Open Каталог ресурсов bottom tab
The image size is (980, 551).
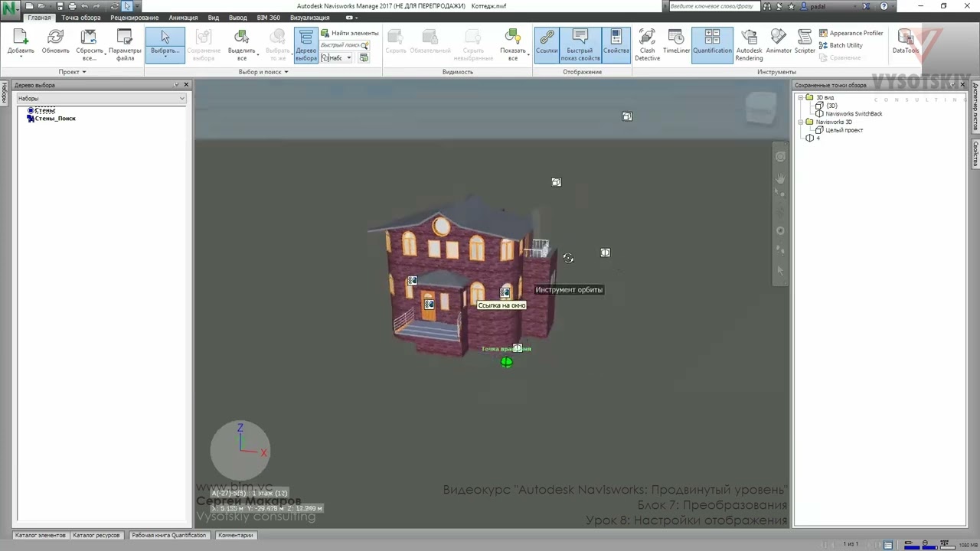(x=96, y=535)
